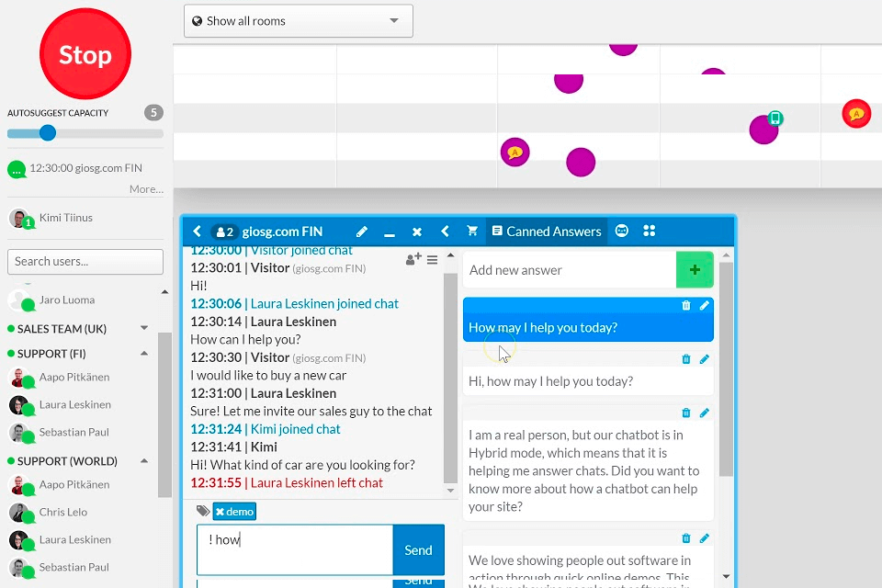Edit 'Hi, how may I help you today?' answer
The height and width of the screenshot is (588, 882).
coord(705,359)
